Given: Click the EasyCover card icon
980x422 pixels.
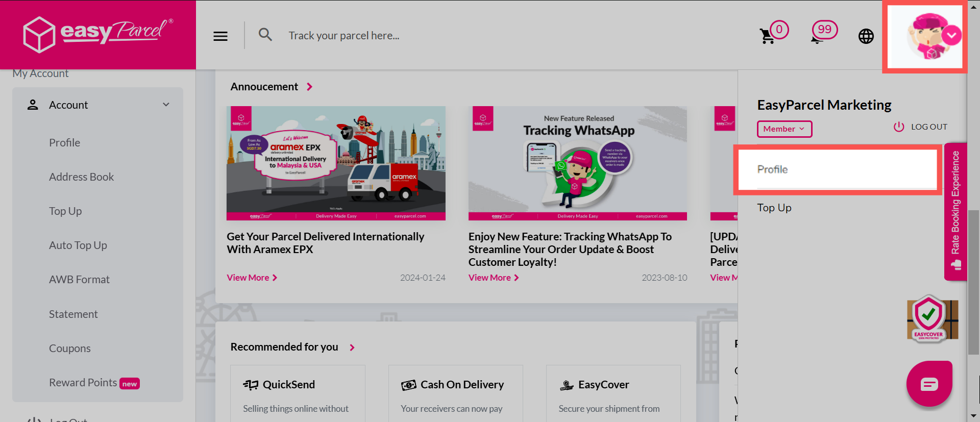Looking at the screenshot, I should click(x=567, y=385).
